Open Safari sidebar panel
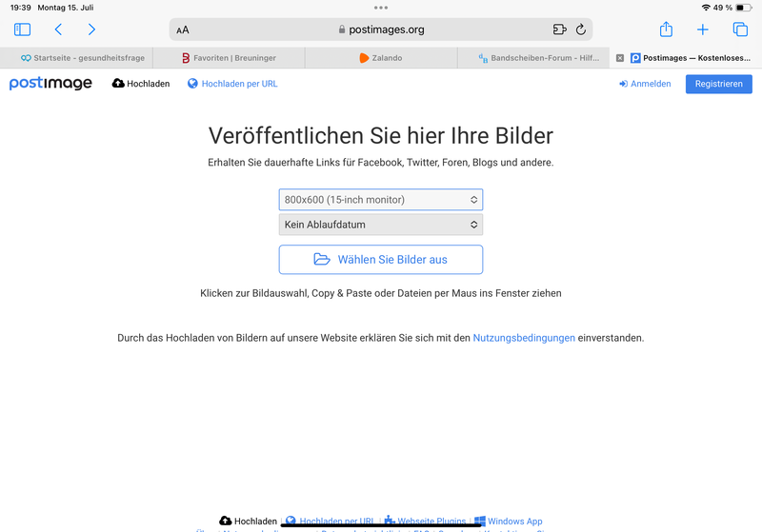Screen dimensions: 762x532 (22, 30)
